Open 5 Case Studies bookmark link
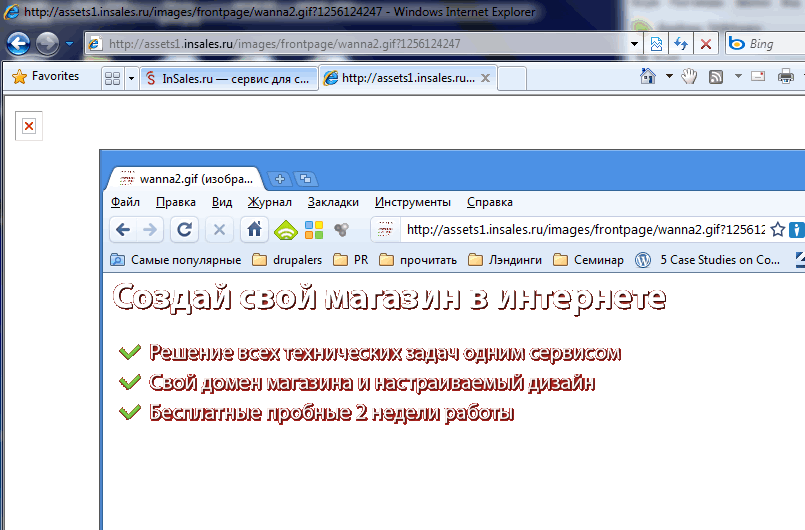The height and width of the screenshot is (530, 805). (x=708, y=260)
